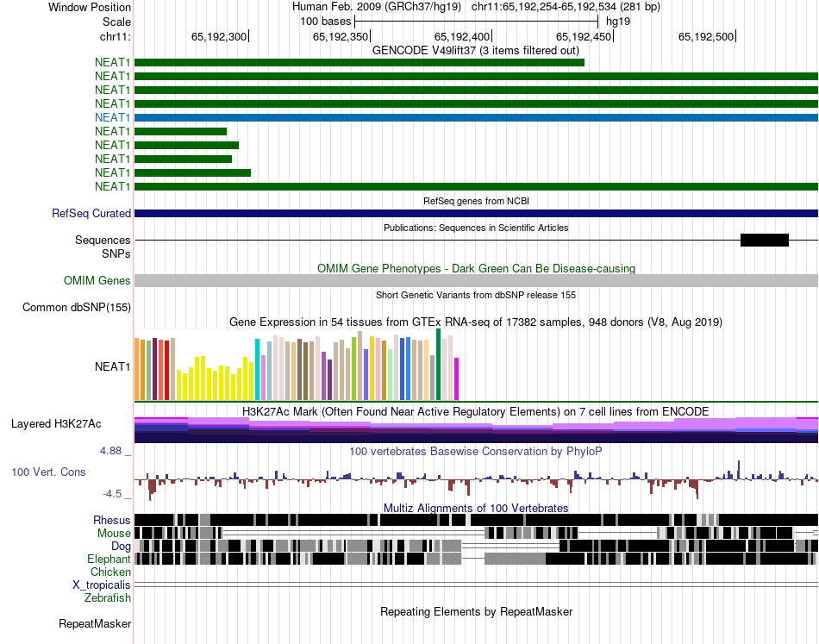
Task: Open the OMIM Gene Phenotypes track title
Action: [476, 268]
